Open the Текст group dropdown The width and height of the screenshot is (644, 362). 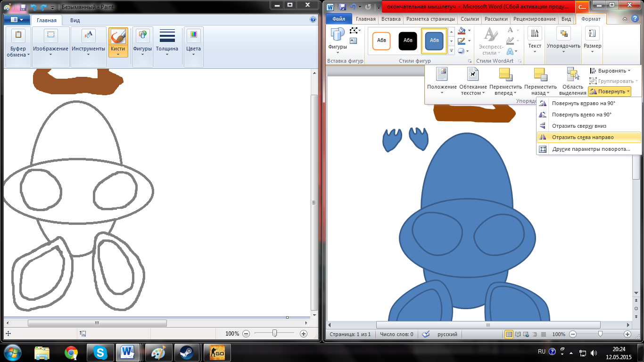point(535,40)
